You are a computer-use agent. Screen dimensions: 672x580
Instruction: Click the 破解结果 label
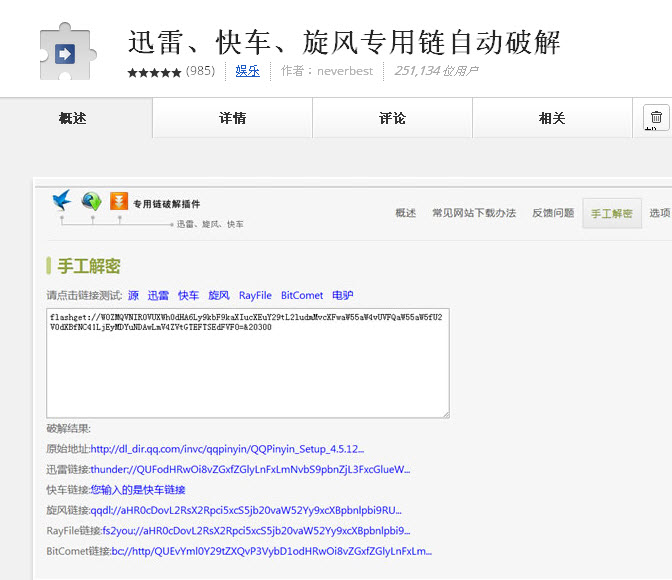69,428
